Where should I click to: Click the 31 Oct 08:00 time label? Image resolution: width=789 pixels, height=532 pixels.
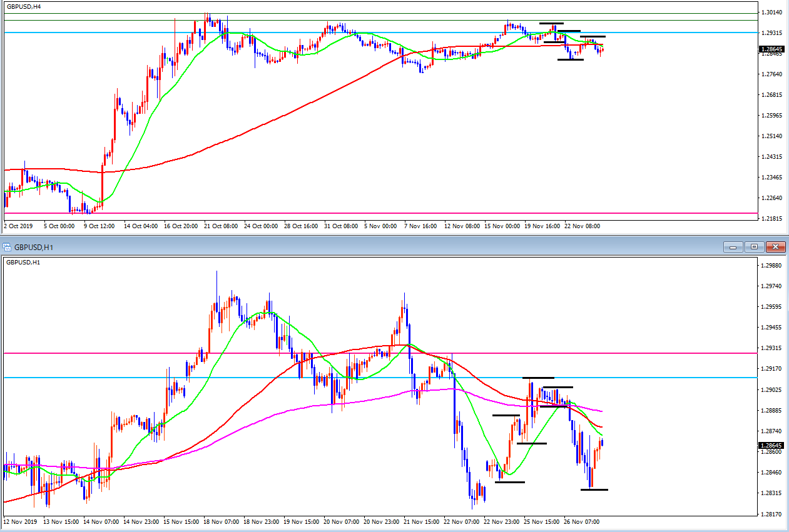click(x=342, y=226)
